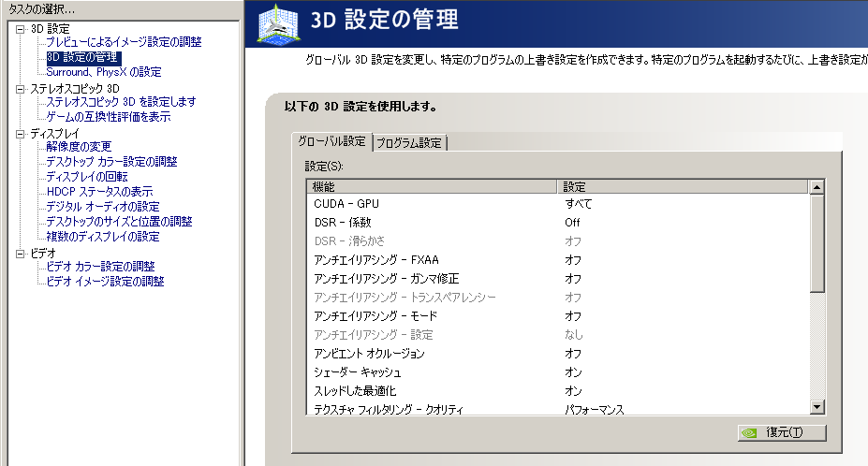Open ゲームの互換性評価を表示 page
The height and width of the screenshot is (466, 868).
109,117
